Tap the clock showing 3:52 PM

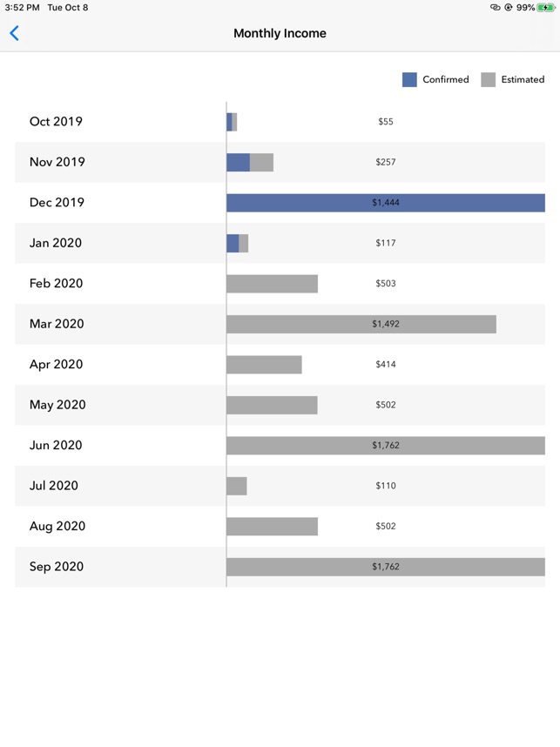[20, 8]
